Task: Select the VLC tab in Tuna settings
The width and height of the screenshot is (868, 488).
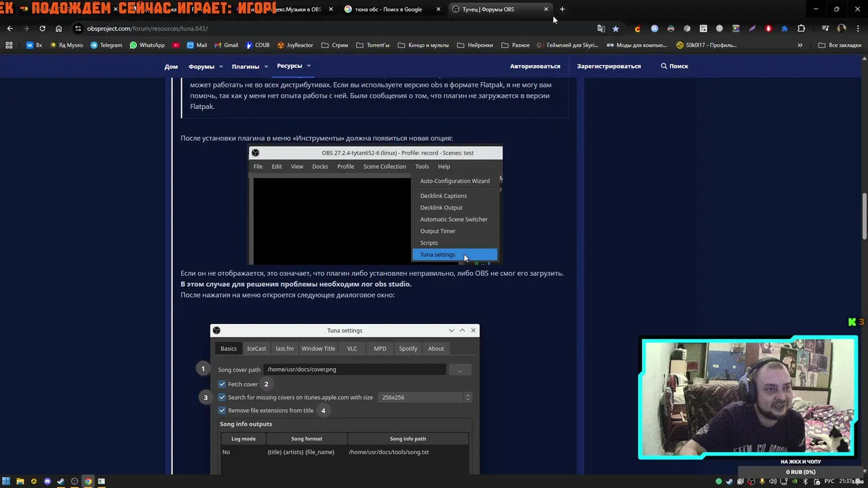Action: (352, 348)
